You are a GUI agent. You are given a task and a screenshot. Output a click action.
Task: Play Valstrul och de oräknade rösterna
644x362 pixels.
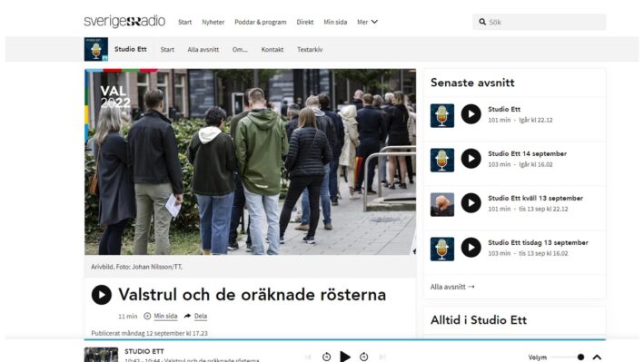(x=102, y=295)
